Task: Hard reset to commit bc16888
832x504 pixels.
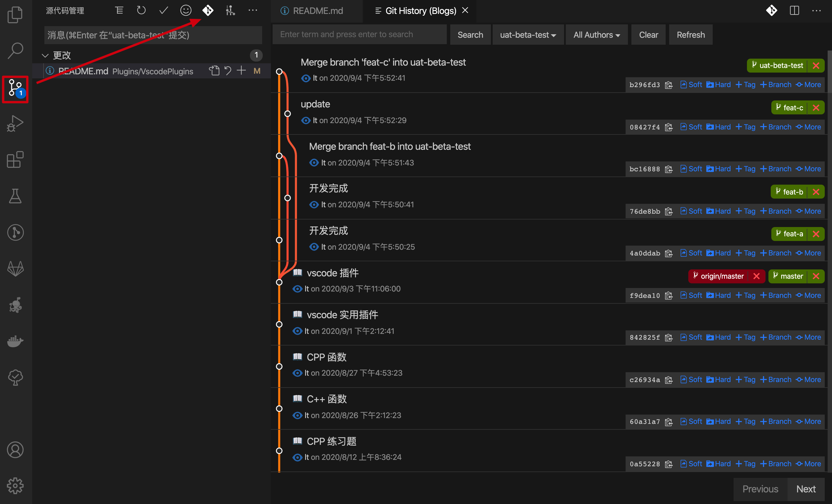Action: [x=718, y=169]
